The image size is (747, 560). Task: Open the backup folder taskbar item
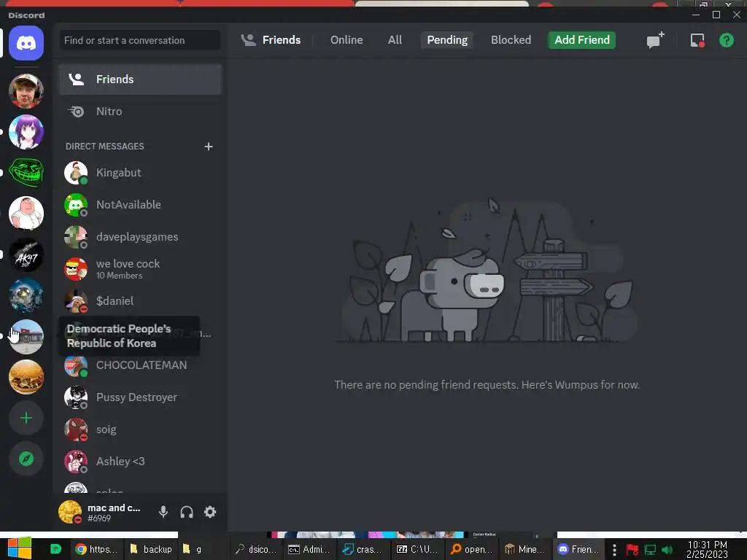[151, 549]
